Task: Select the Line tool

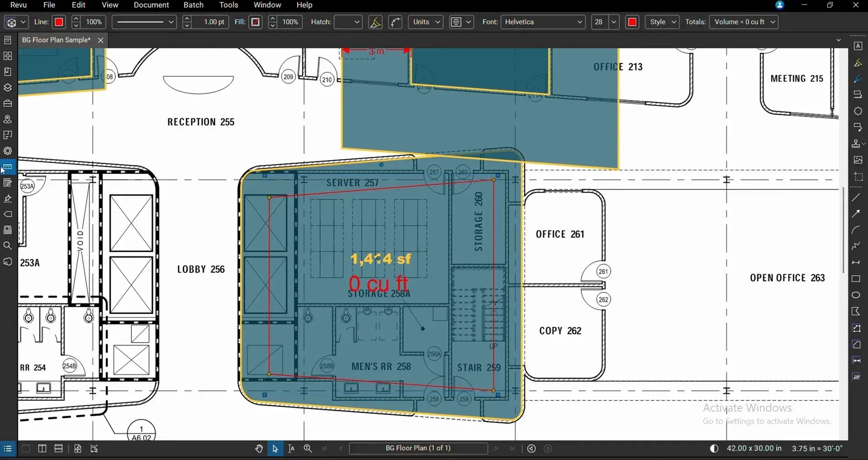Action: (856, 197)
